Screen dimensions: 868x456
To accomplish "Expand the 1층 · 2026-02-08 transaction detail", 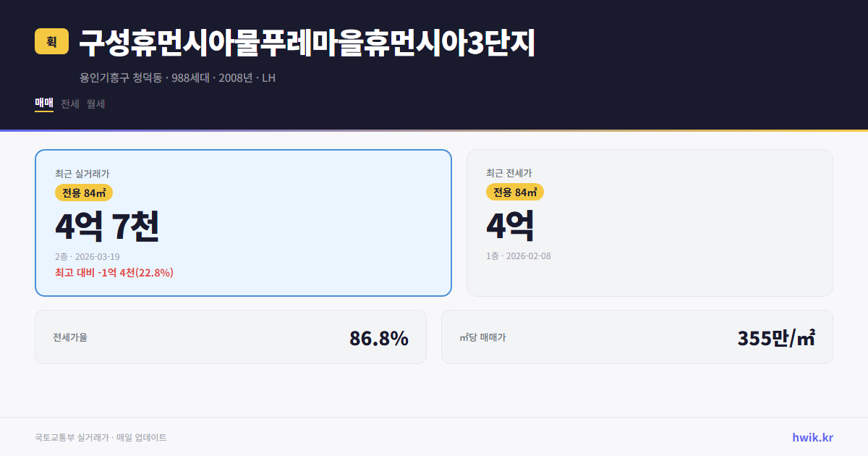I will tap(521, 256).
